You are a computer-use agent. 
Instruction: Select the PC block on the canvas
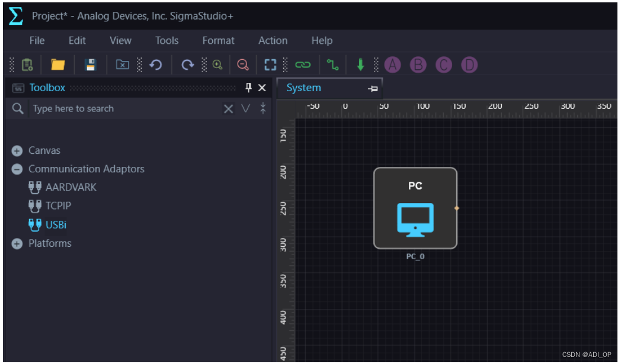(415, 208)
